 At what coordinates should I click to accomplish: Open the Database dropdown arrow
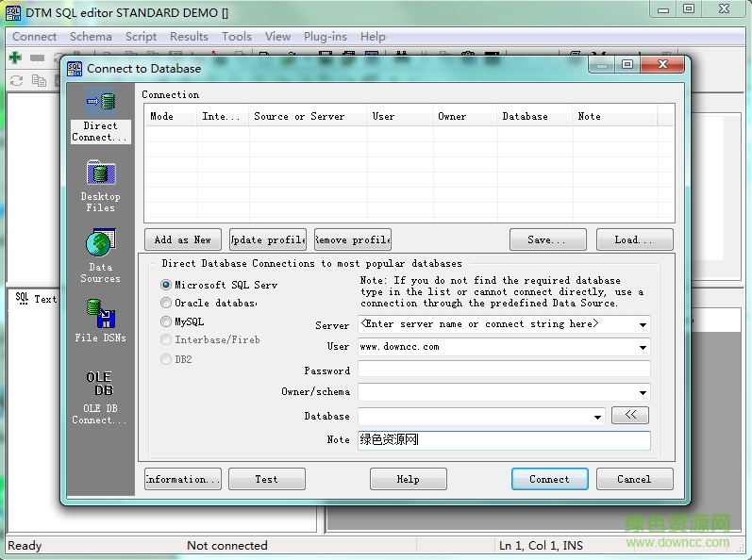click(x=597, y=418)
